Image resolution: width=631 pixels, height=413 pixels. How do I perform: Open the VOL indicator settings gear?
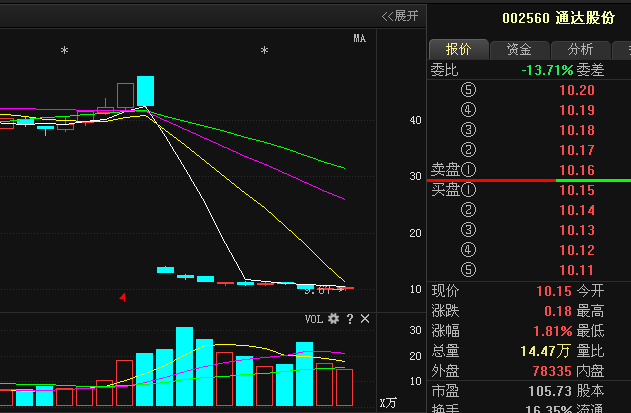pos(334,319)
